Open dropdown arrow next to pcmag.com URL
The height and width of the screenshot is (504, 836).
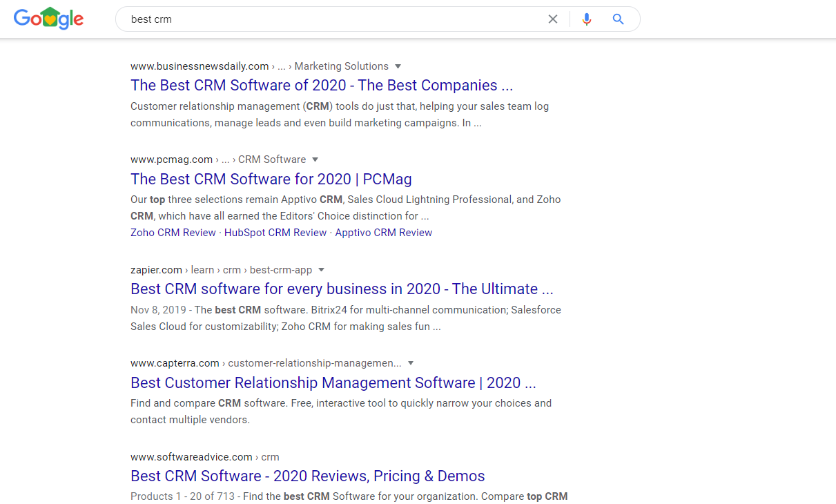(x=315, y=159)
